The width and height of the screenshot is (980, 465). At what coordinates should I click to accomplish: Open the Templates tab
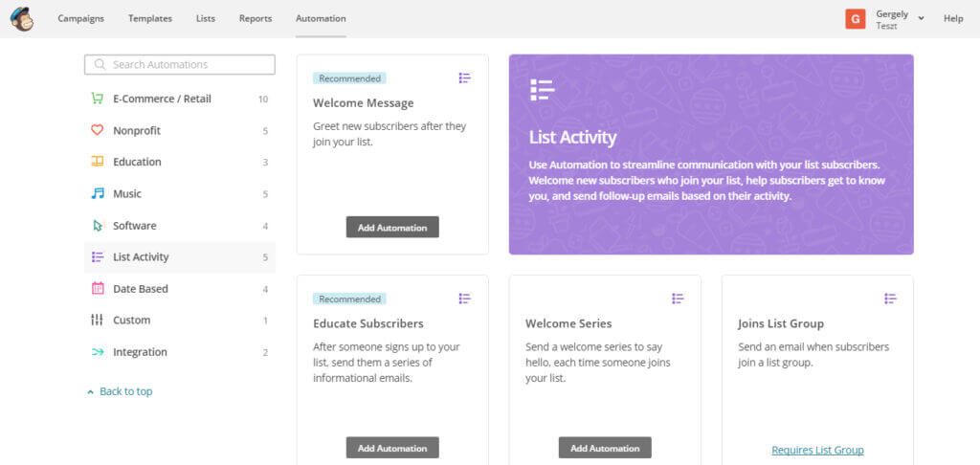150,19
